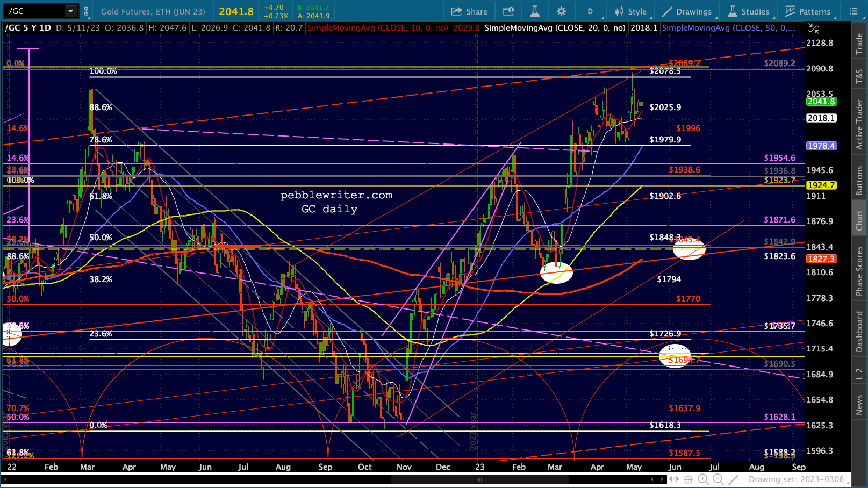Screen dimensions: 868x488
Task: Click the $1726.9 level label
Action: pyautogui.click(x=665, y=334)
